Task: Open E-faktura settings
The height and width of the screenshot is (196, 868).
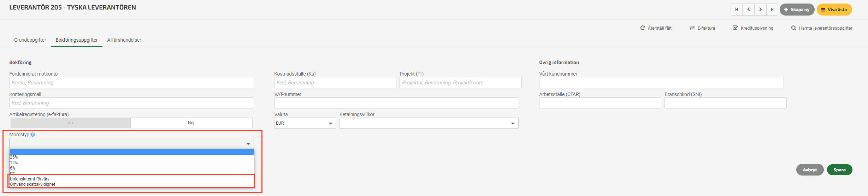Action: (702, 28)
